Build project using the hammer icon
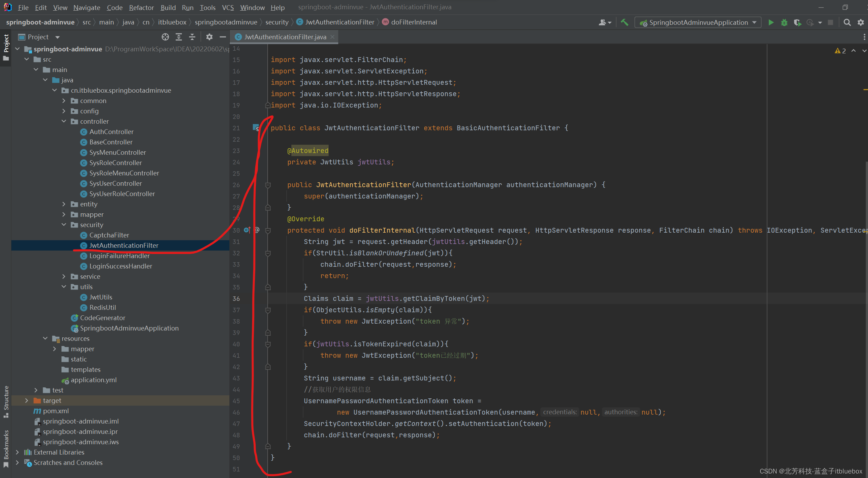The height and width of the screenshot is (478, 868). pos(624,22)
